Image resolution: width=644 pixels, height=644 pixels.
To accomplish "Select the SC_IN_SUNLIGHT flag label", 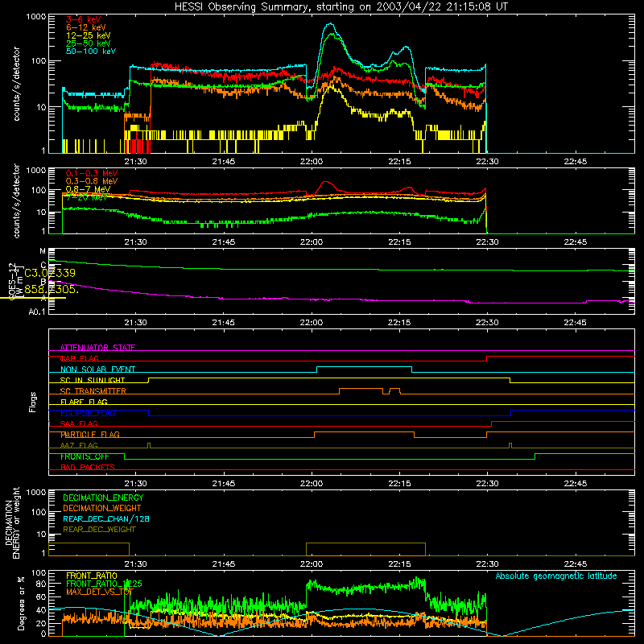I will tap(93, 380).
